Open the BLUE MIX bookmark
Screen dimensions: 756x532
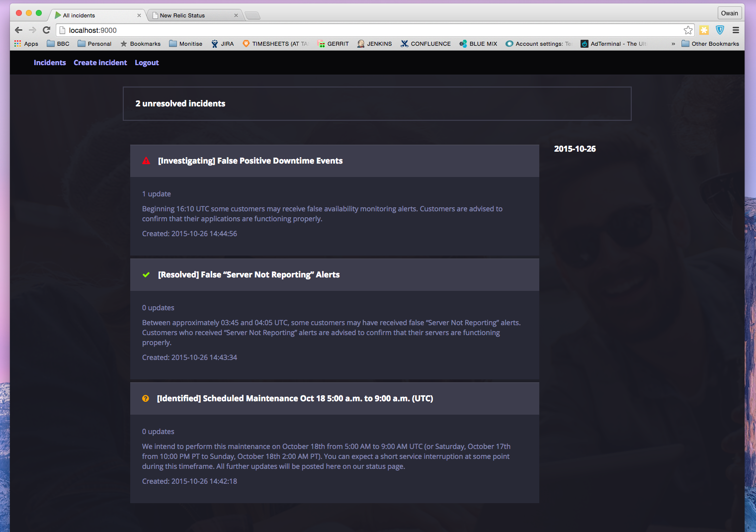[x=478, y=44]
